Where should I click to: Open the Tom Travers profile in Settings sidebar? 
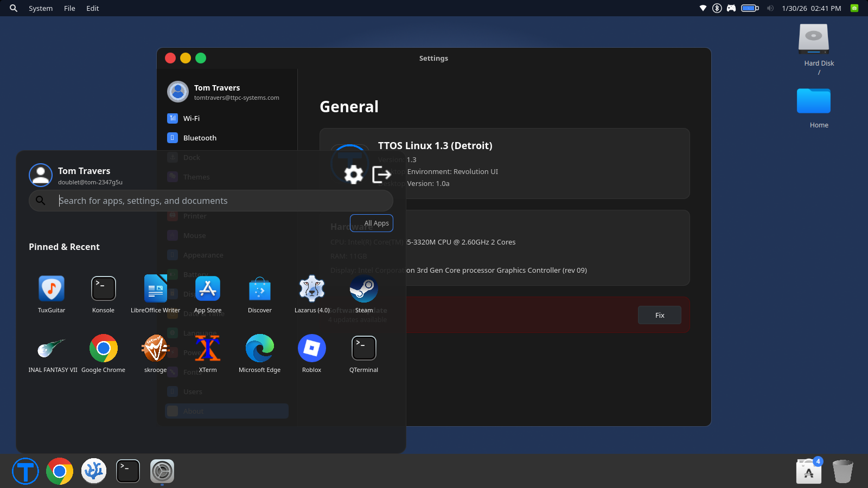(x=227, y=92)
